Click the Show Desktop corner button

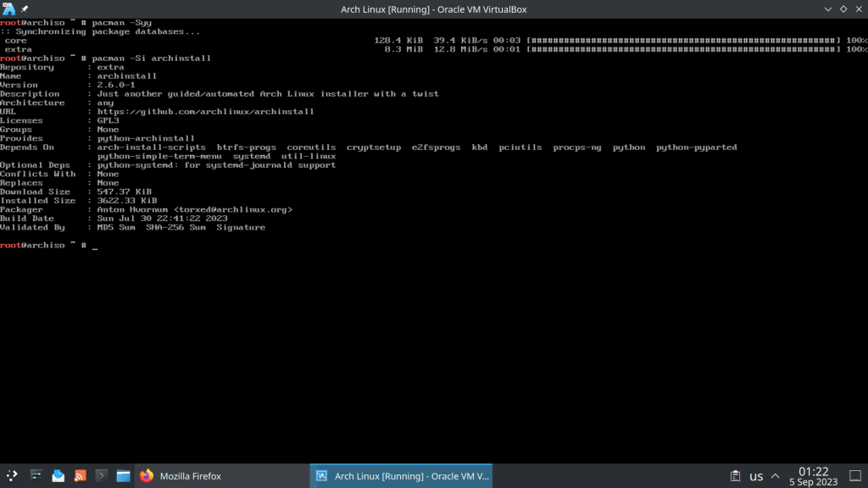click(x=856, y=475)
